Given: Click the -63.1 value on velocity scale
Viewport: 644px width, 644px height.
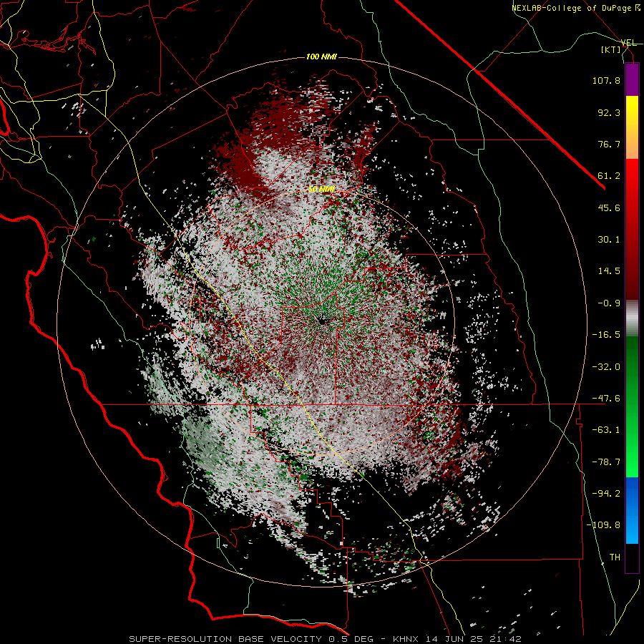Looking at the screenshot, I should click(x=606, y=430).
